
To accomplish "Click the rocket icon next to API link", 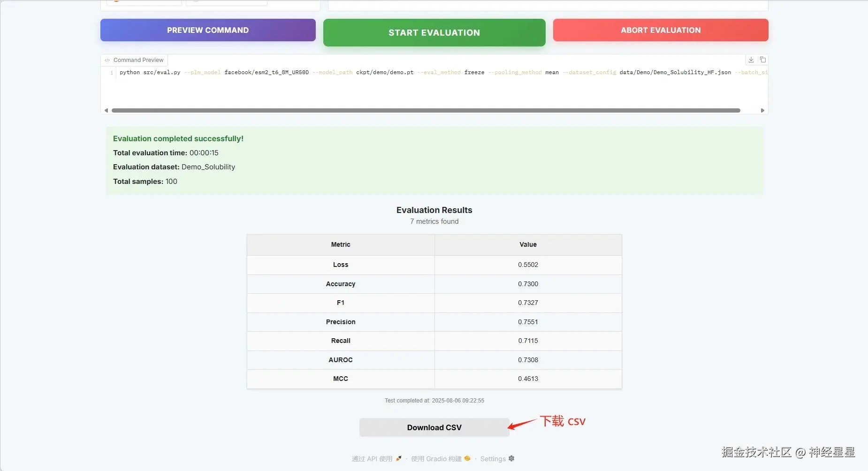I will pyautogui.click(x=399, y=459).
